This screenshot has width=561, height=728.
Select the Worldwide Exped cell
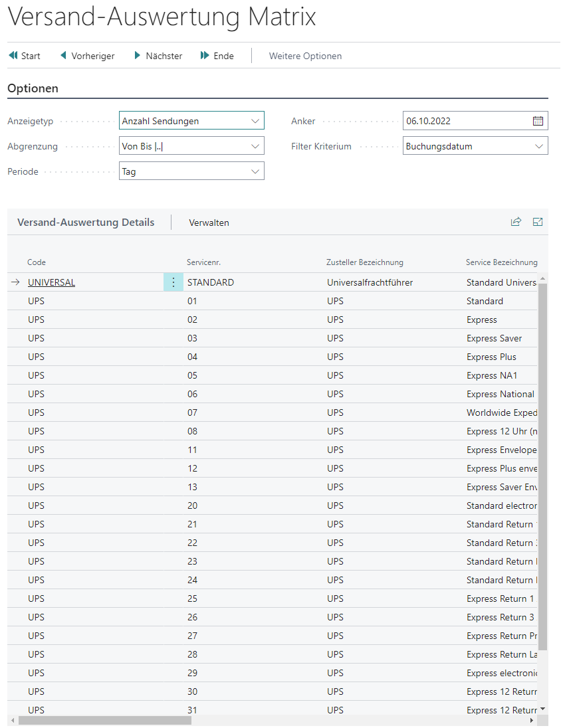(501, 412)
